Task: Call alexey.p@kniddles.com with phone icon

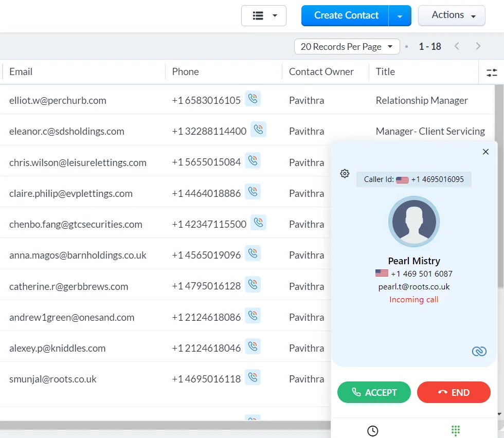Action: point(253,346)
